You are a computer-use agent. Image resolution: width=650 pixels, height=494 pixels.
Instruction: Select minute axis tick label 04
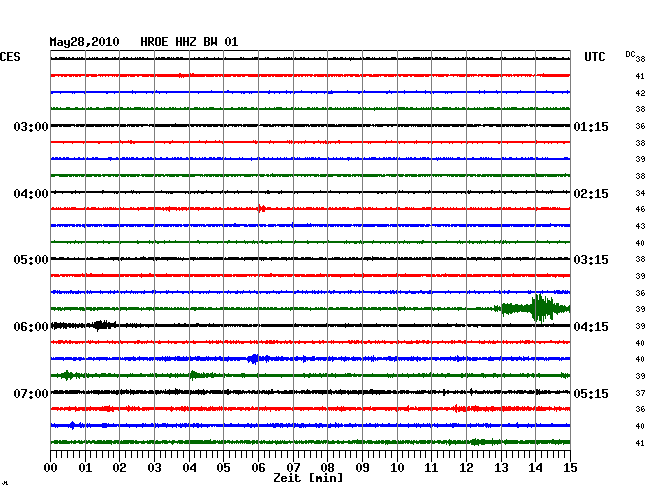189,467
